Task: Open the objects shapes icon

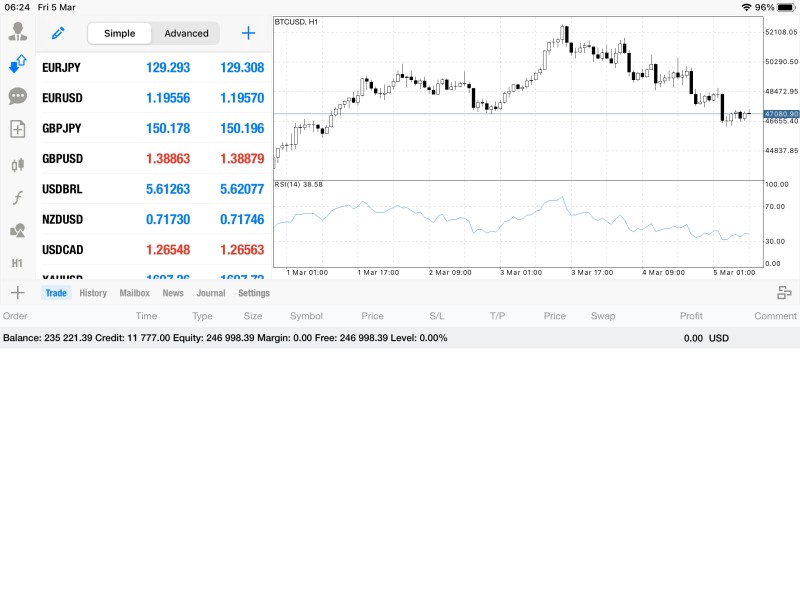Action: click(18, 231)
